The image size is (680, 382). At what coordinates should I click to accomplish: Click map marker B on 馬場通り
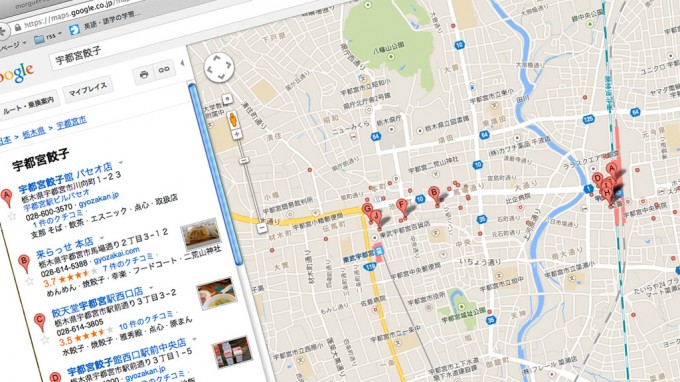pos(434,195)
